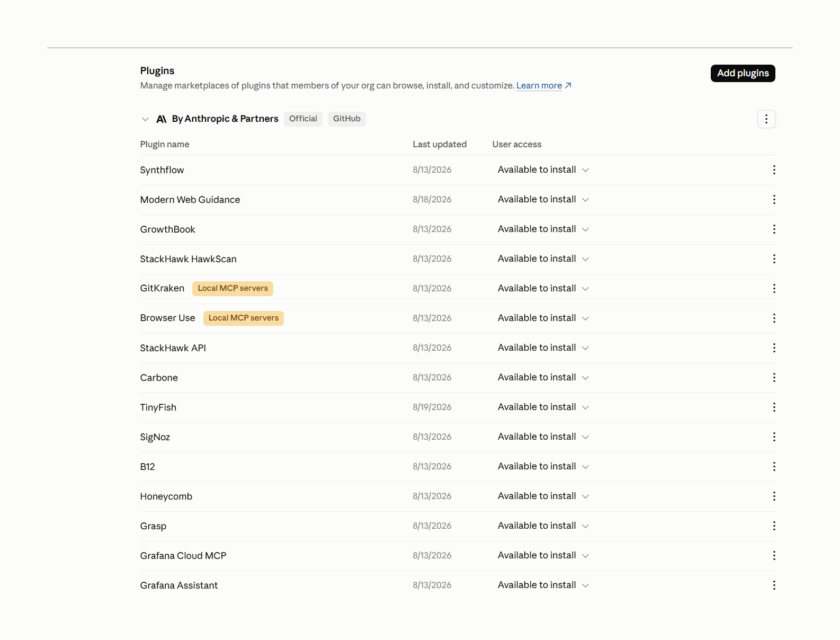This screenshot has height=640, width=840.
Task: Change user access for Honeycomb
Action: pyautogui.click(x=543, y=496)
